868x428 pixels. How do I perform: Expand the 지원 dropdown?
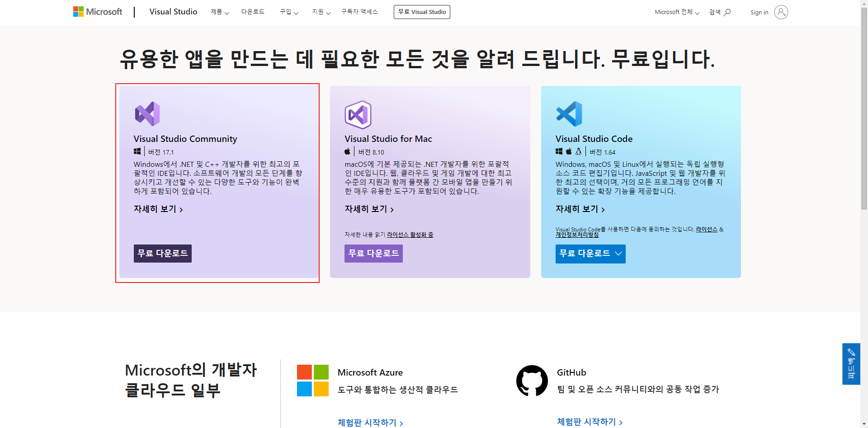coord(321,12)
